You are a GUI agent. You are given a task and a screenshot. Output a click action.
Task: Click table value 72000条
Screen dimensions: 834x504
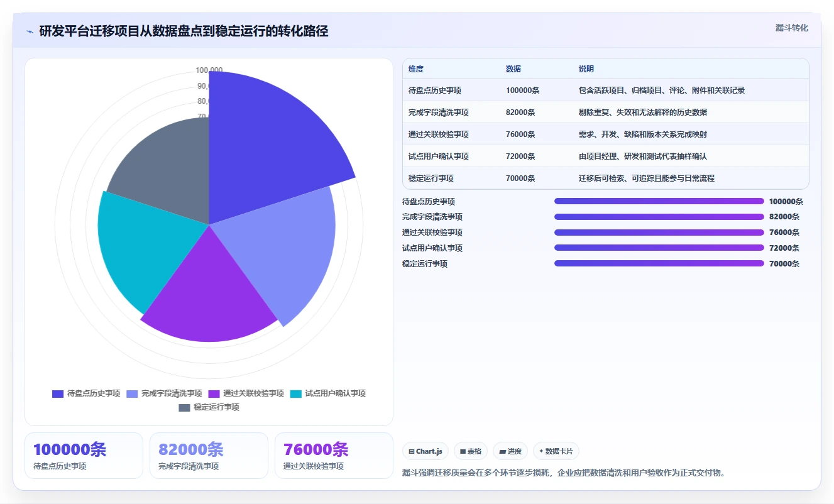coord(520,156)
